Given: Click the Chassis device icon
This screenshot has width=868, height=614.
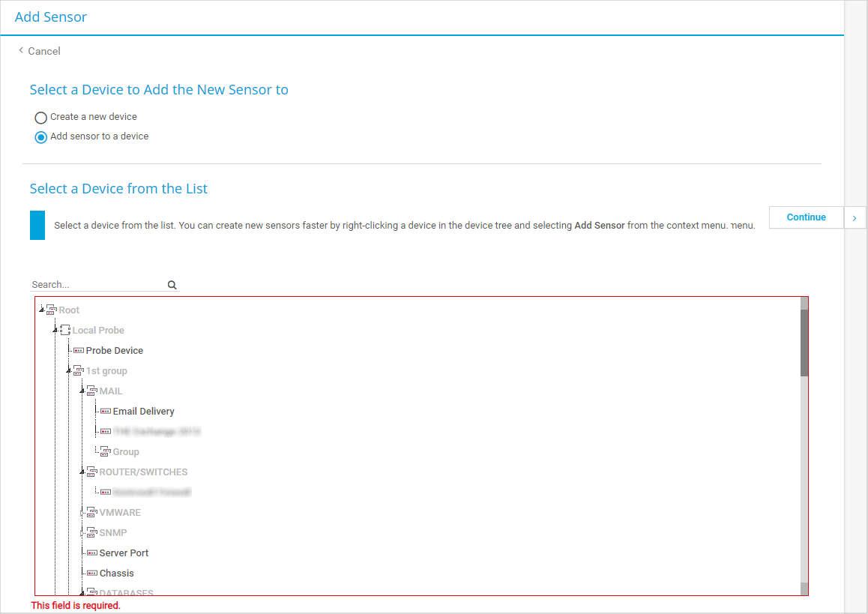Looking at the screenshot, I should coord(92,574).
